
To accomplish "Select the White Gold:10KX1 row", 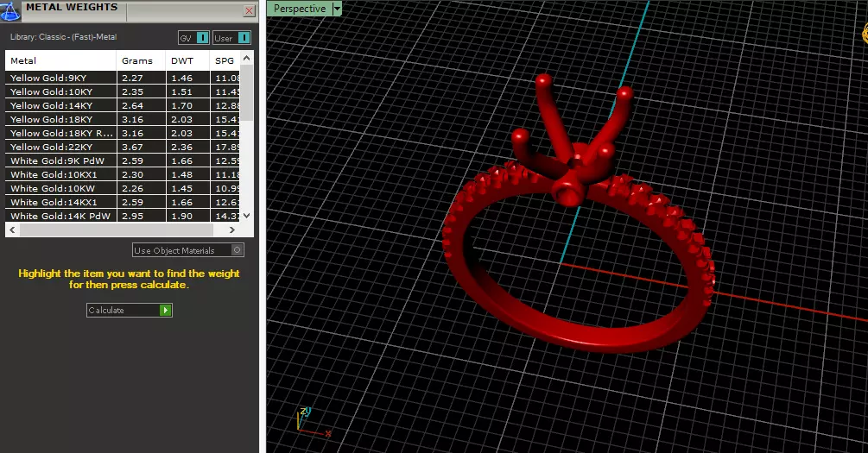I will [123, 175].
